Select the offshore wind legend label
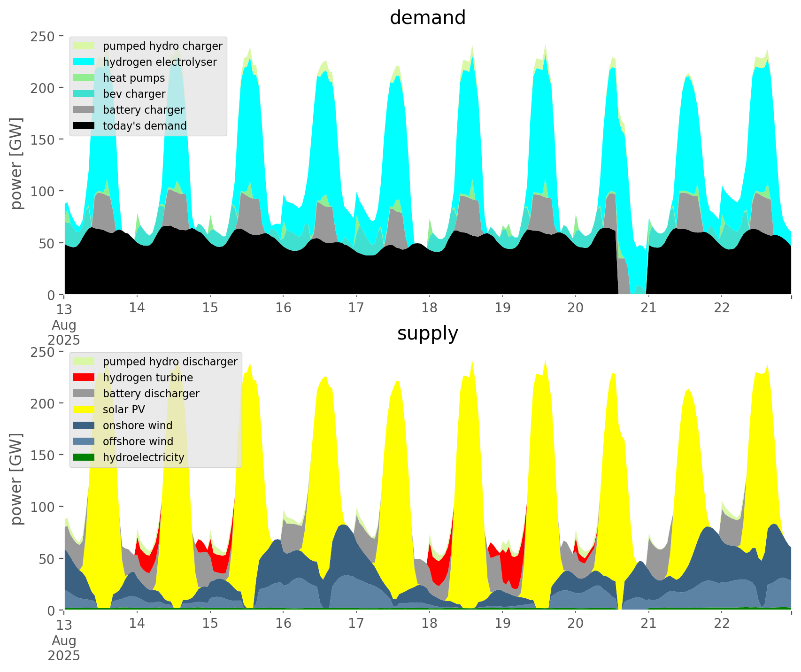Viewport: 801px width, 672px height. [138, 441]
